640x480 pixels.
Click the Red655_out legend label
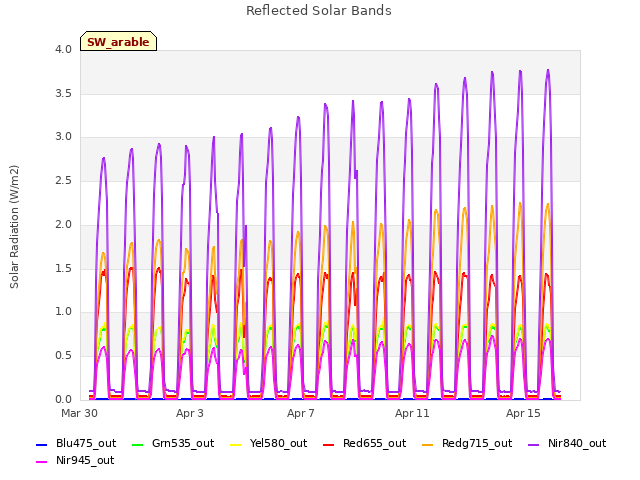[x=374, y=443]
